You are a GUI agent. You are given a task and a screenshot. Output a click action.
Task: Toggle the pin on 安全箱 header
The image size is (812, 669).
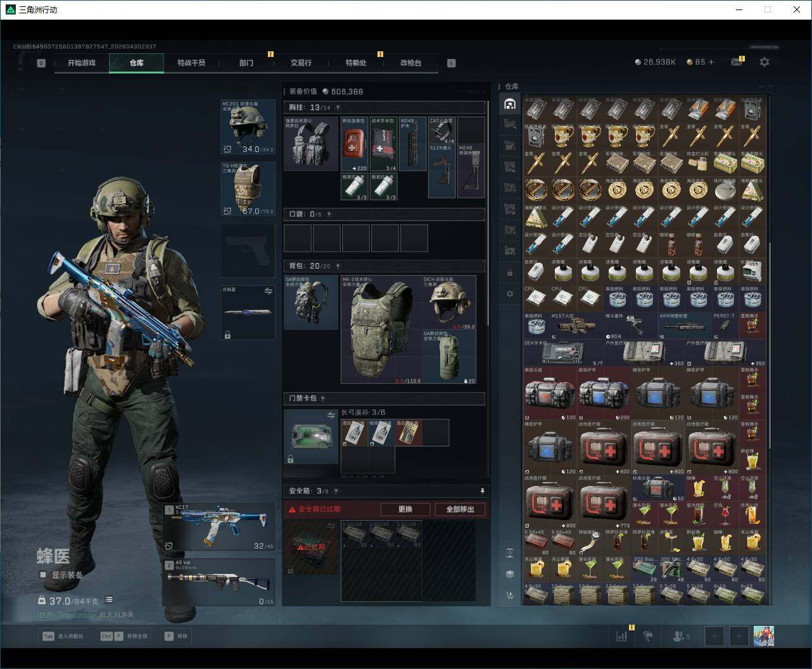point(482,491)
